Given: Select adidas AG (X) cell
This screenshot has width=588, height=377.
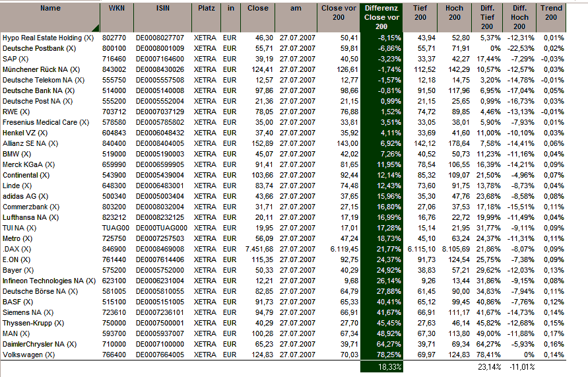Looking at the screenshot, I should point(26,196).
